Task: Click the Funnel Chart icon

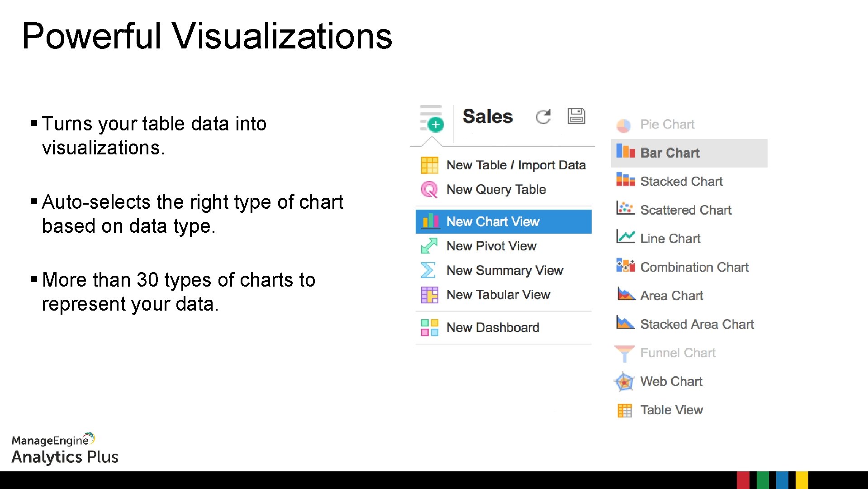Action: (x=625, y=353)
